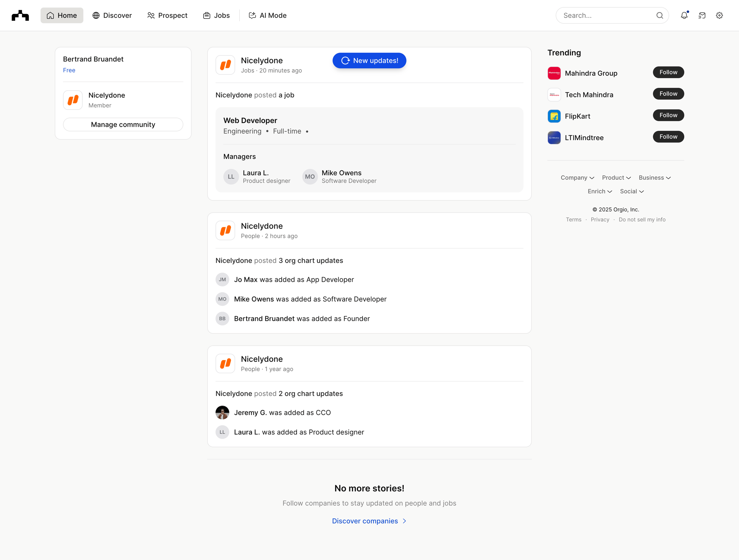
Task: Open the Discover companies link
Action: point(369,521)
